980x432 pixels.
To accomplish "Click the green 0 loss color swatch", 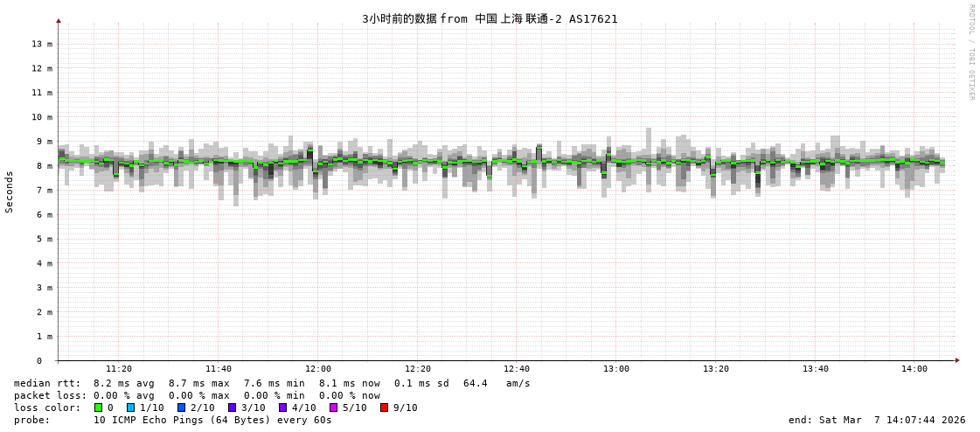I will [x=99, y=408].
